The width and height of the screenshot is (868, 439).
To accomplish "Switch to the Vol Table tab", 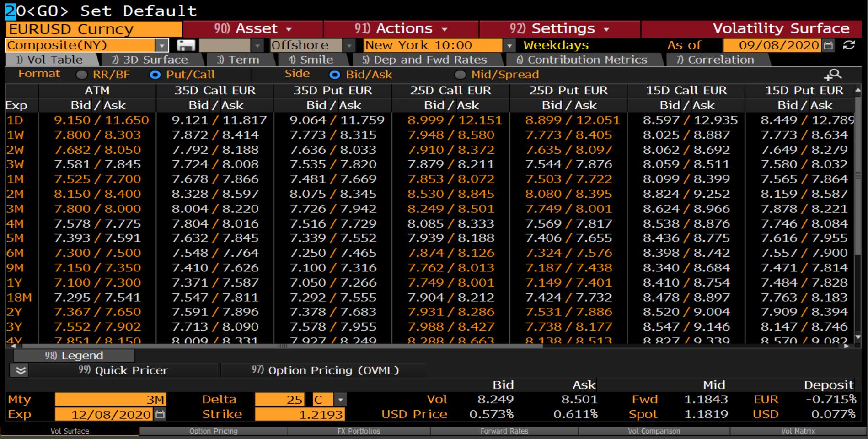I will tap(52, 60).
